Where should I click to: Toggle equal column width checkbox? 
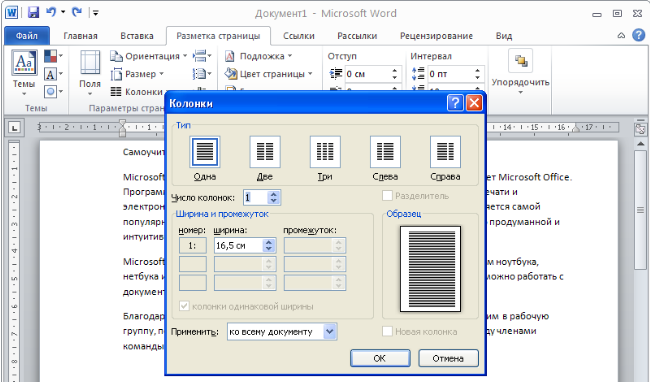(184, 306)
